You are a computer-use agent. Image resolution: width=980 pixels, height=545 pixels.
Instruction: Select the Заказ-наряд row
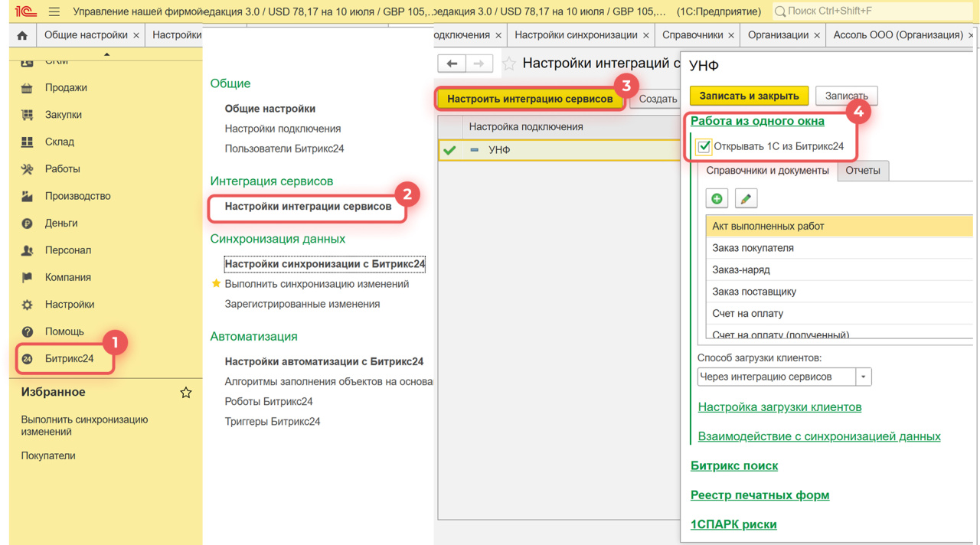(x=839, y=269)
